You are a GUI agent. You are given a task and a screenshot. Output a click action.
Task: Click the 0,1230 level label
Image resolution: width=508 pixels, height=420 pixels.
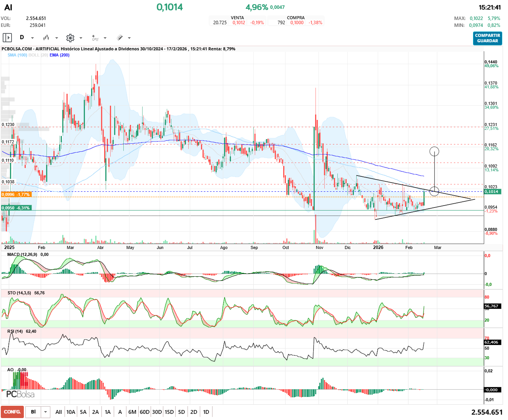[8, 125]
